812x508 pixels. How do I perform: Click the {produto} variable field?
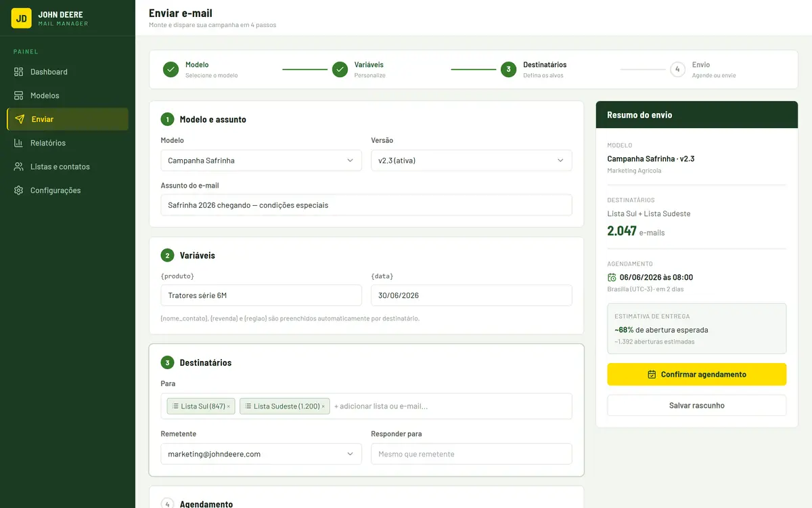click(261, 295)
